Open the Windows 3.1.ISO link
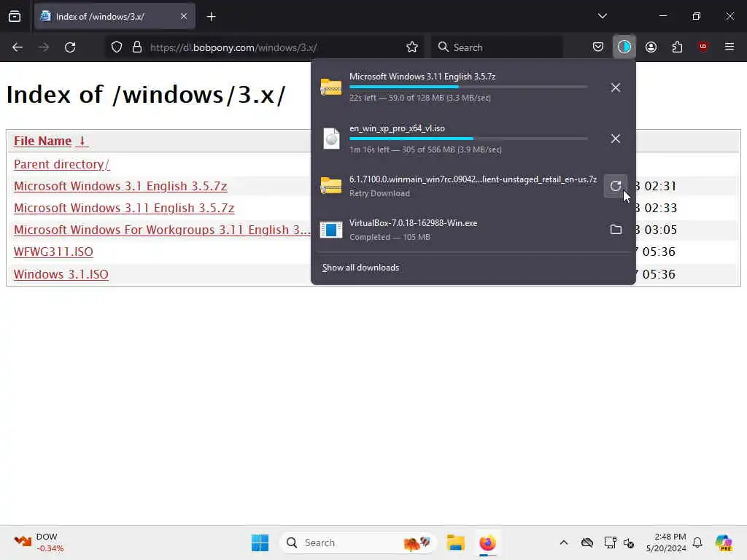 (x=61, y=274)
